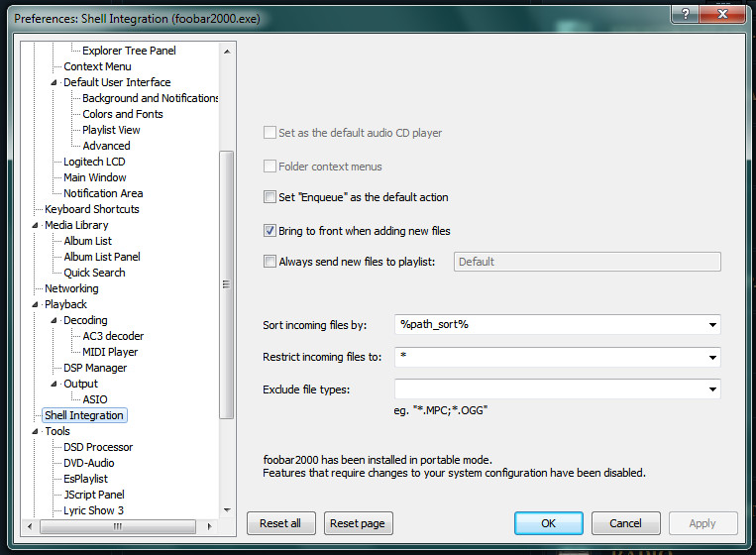Open Keyboard Shortcuts page
The image size is (756, 555).
[x=91, y=209]
